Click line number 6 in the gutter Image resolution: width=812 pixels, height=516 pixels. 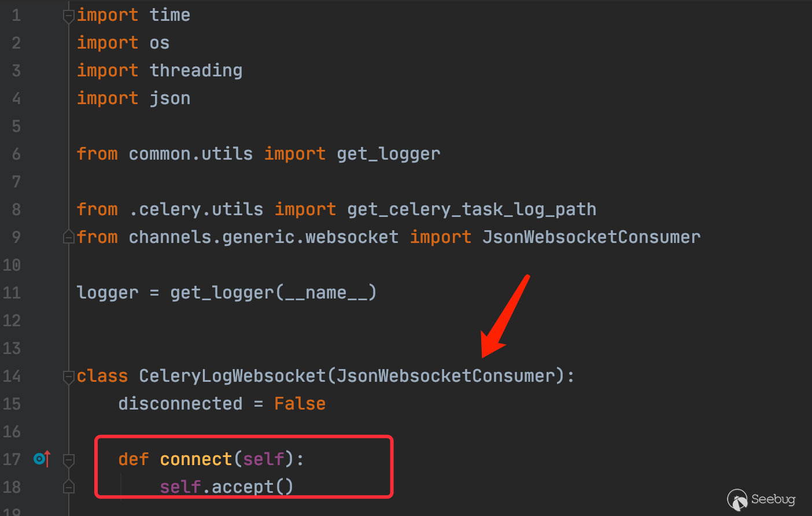tap(16, 154)
